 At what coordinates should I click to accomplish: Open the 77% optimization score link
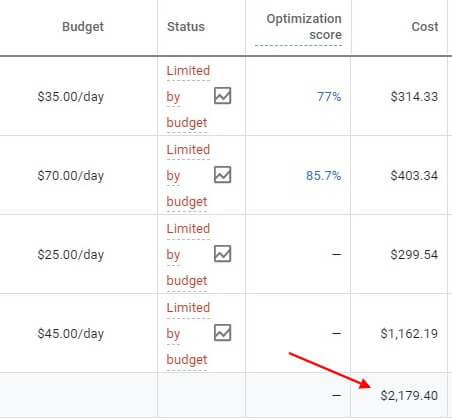click(329, 97)
